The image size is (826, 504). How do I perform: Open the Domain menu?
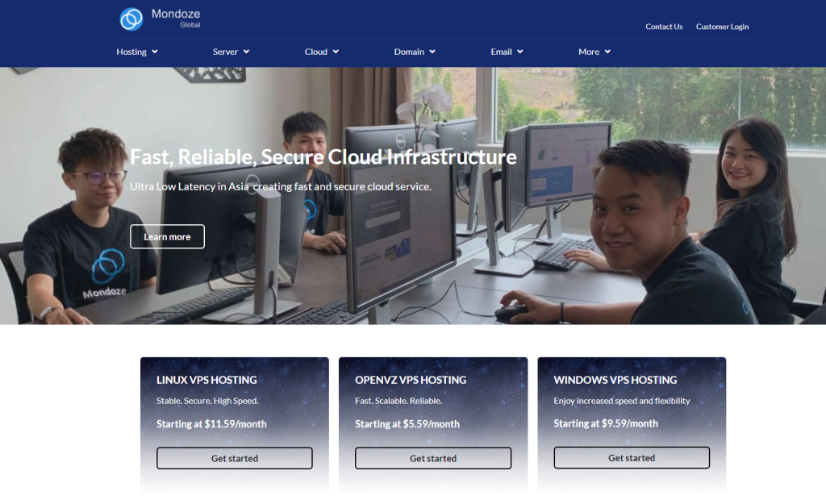(x=415, y=52)
